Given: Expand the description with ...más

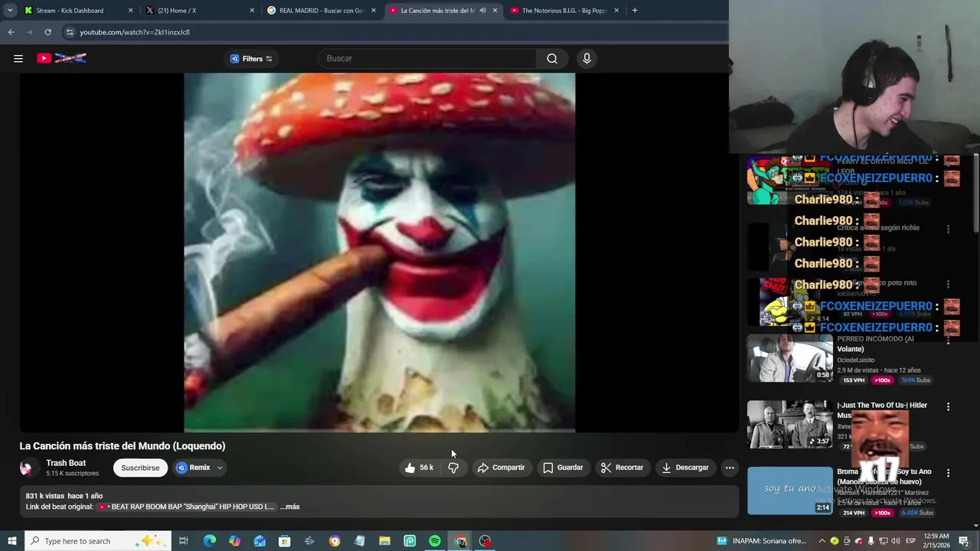Looking at the screenshot, I should coord(289,507).
